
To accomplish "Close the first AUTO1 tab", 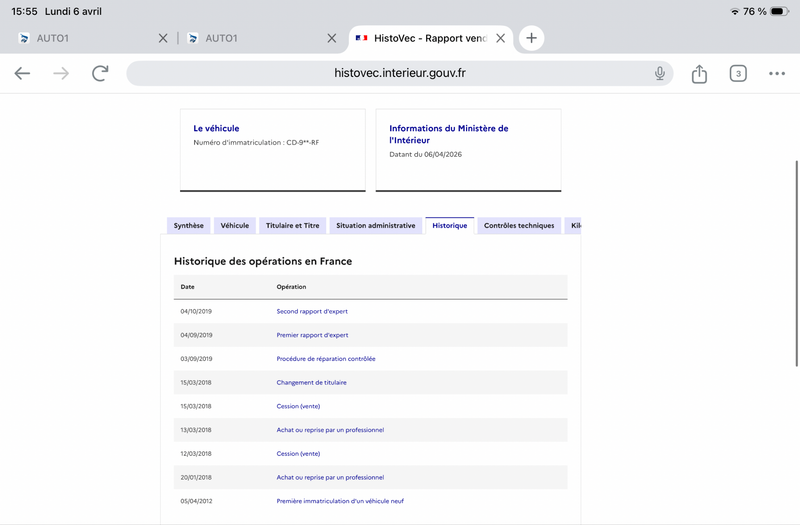I will [163, 38].
